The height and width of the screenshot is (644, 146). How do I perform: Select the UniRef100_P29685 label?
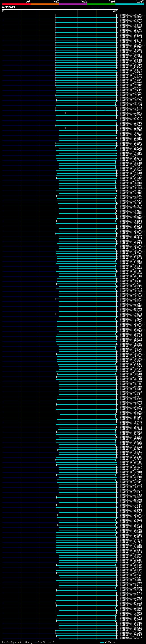[x=131, y=67]
